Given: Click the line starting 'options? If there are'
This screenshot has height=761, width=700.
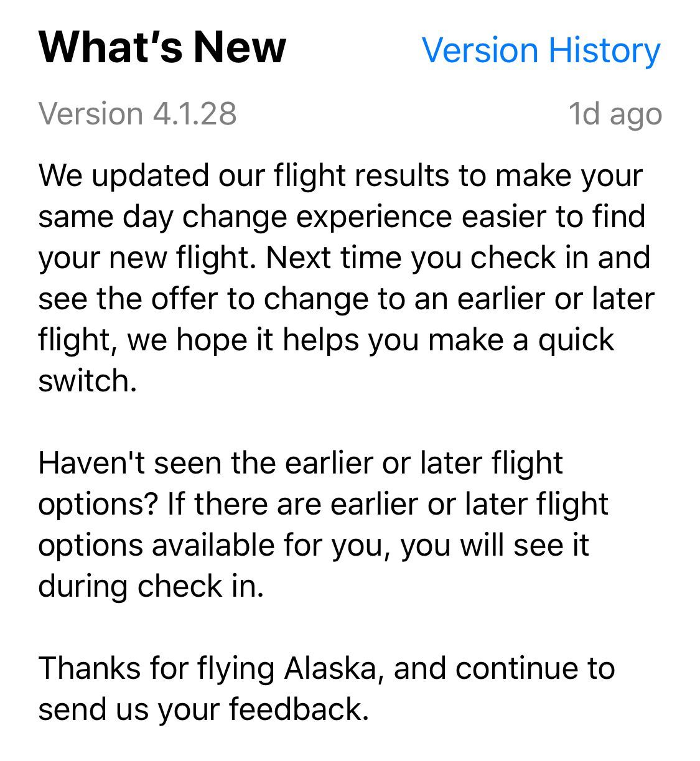Looking at the screenshot, I should [x=323, y=504].
